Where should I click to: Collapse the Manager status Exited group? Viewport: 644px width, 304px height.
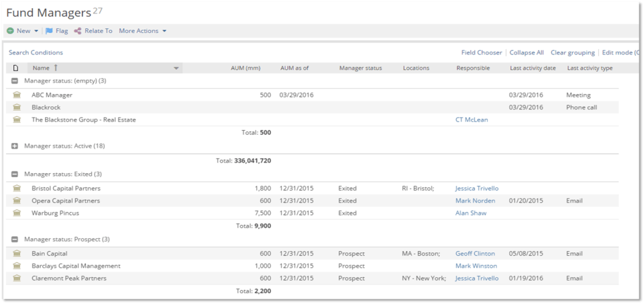(x=15, y=174)
